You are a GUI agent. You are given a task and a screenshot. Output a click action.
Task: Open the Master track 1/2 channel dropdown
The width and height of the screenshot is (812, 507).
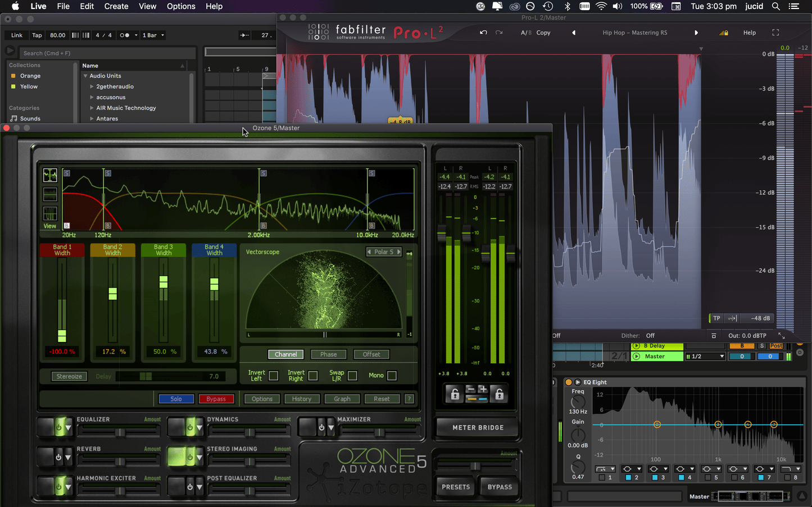704,356
